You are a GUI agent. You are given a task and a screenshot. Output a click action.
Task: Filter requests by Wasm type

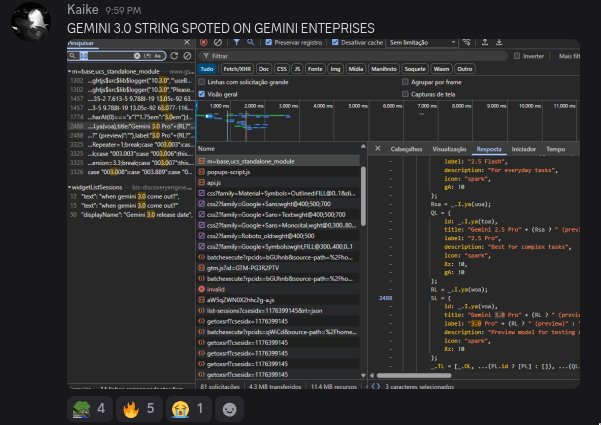pos(441,69)
